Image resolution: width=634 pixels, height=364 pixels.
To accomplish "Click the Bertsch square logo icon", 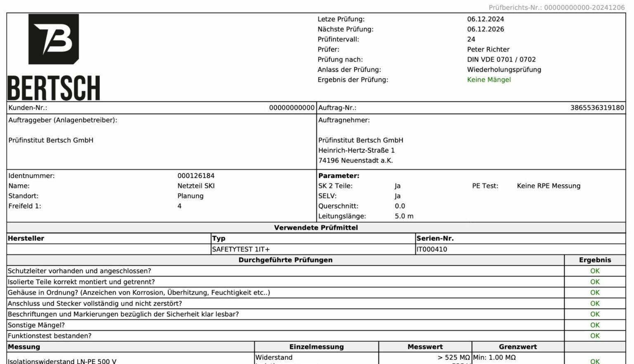I will (x=53, y=39).
